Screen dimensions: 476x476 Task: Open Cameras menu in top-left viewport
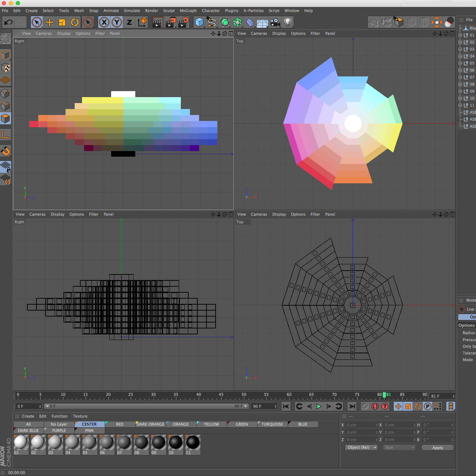43,34
